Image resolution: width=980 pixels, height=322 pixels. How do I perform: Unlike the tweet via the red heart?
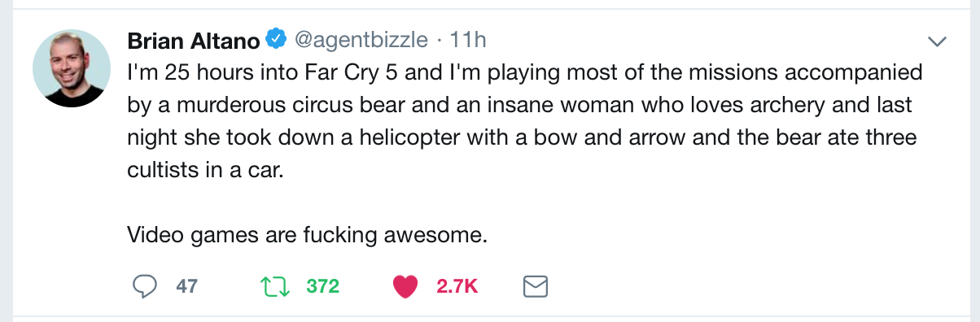pyautogui.click(x=405, y=286)
